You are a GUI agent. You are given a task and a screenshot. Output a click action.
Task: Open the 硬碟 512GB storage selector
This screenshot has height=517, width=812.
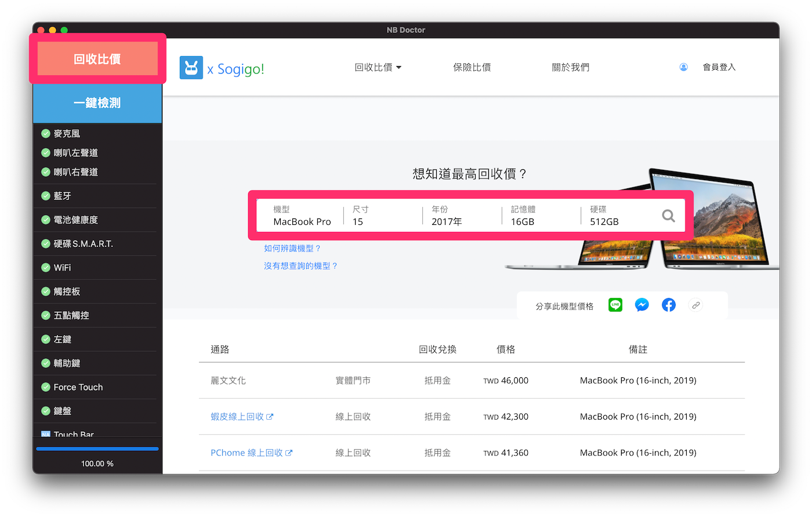tap(619, 216)
